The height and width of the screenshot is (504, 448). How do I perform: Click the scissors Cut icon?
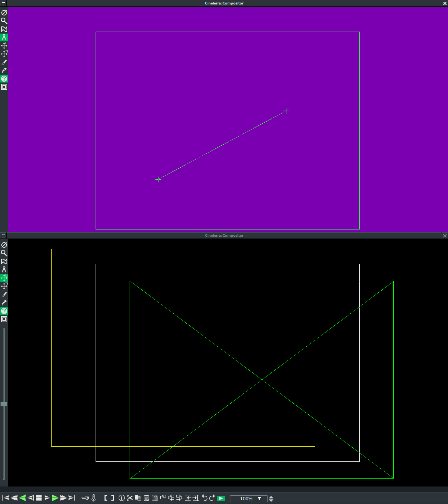tap(130, 498)
